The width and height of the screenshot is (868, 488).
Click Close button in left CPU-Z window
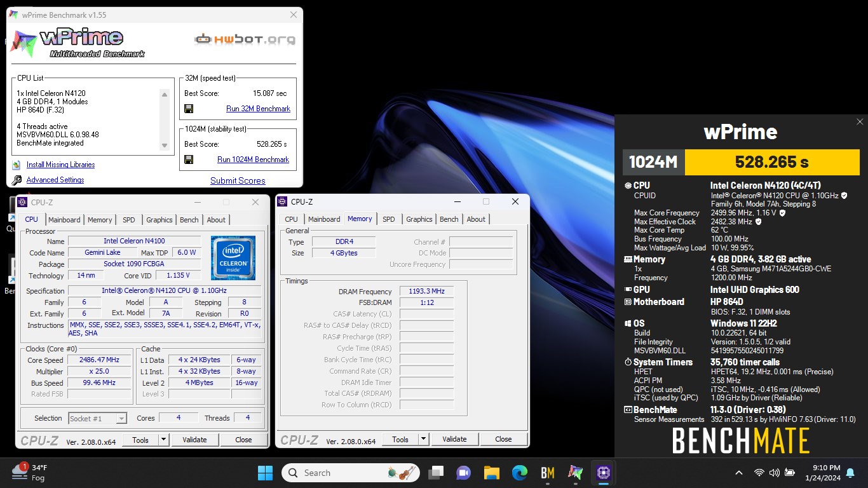pos(243,440)
